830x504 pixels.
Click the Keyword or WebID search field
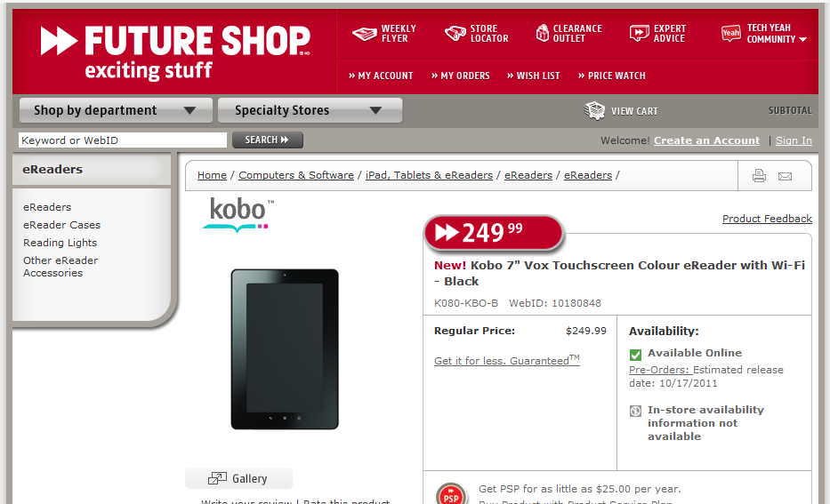122,140
